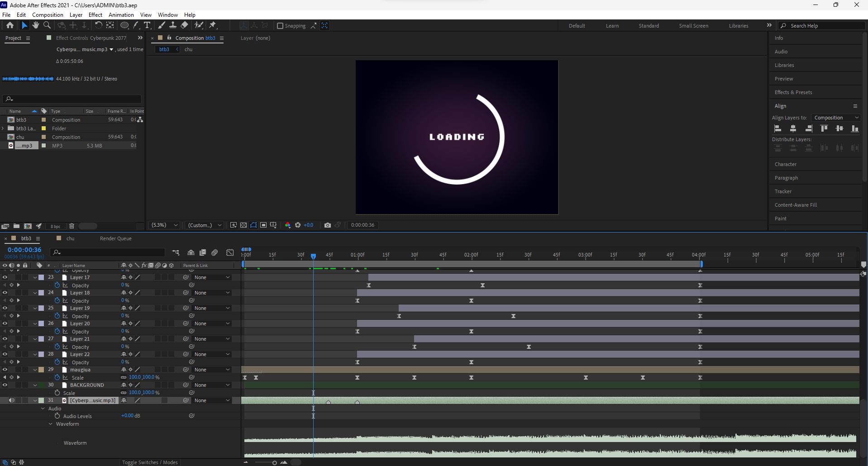The width and height of the screenshot is (868, 466).
Task: Switch to the Learn workspace
Action: 612,26
